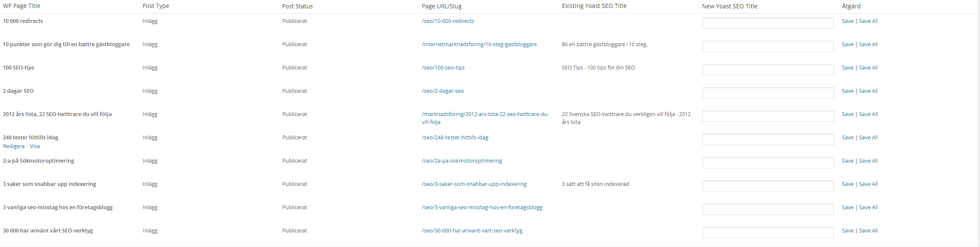Focus New Yoast SEO Title field for 2 dagar SEO
Viewport: 980px width, 247px height.
768,93
